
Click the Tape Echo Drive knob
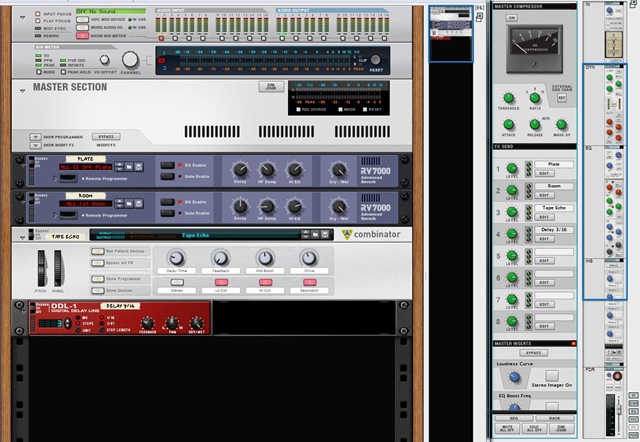point(309,258)
